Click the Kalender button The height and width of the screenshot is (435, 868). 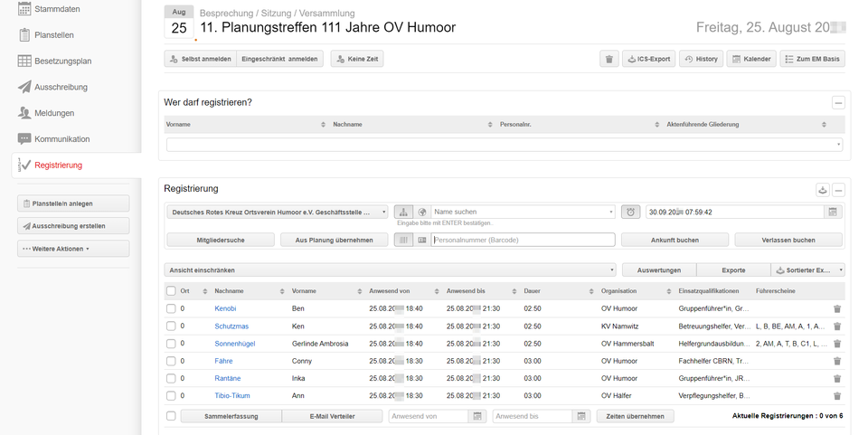[x=751, y=59]
